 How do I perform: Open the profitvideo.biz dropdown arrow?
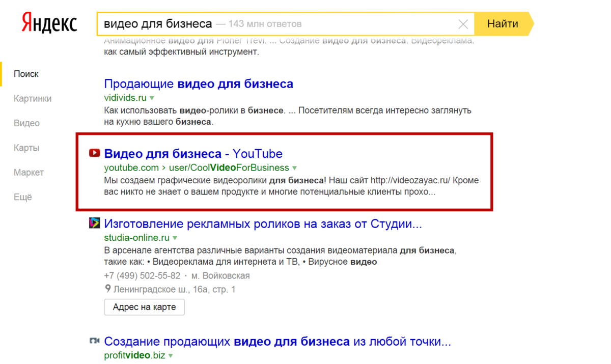tap(171, 356)
